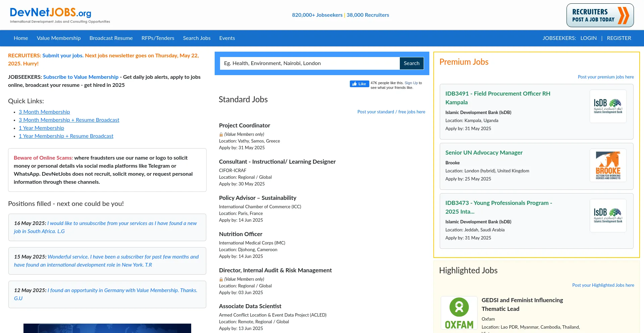
Task: Open the IsDB logo for Field Procurement Officer
Action: pos(608,106)
